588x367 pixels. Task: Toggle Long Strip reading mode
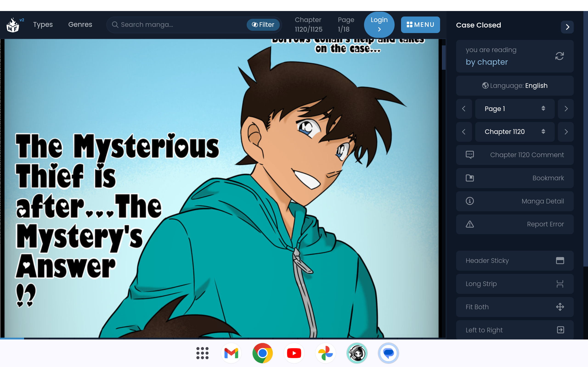pos(515,284)
